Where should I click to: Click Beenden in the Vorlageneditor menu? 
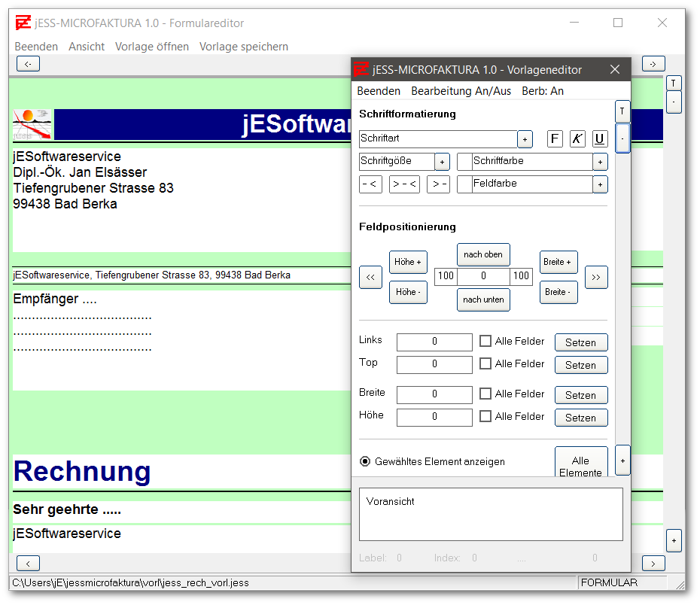pos(379,91)
